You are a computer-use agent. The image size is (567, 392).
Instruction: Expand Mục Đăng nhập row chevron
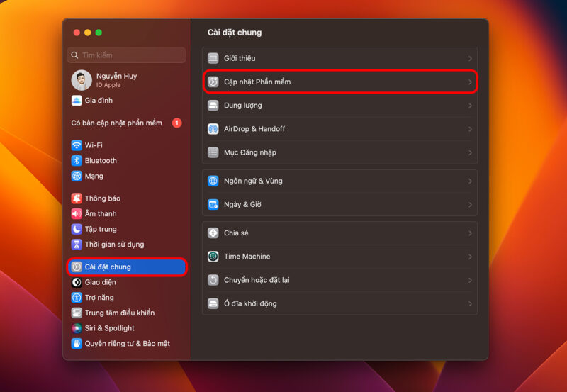[x=470, y=152]
